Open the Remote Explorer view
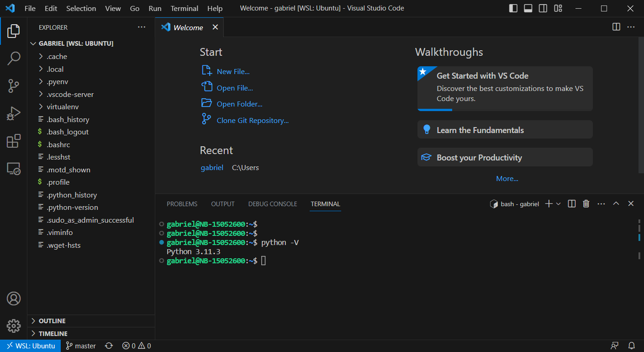Viewport: 644px width, 352px height. coord(14,168)
